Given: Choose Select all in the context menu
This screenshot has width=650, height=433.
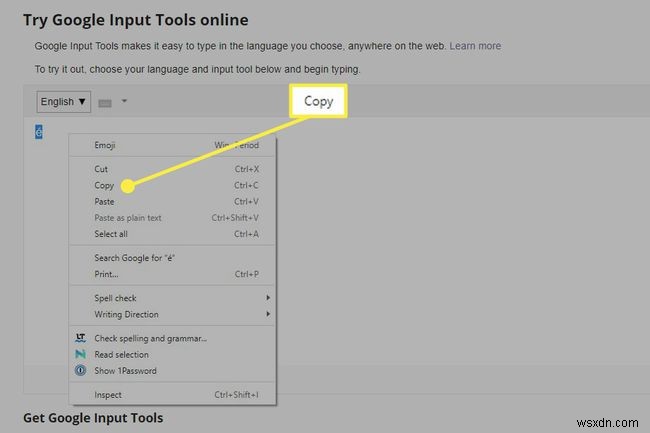Looking at the screenshot, I should pyautogui.click(x=172, y=234).
